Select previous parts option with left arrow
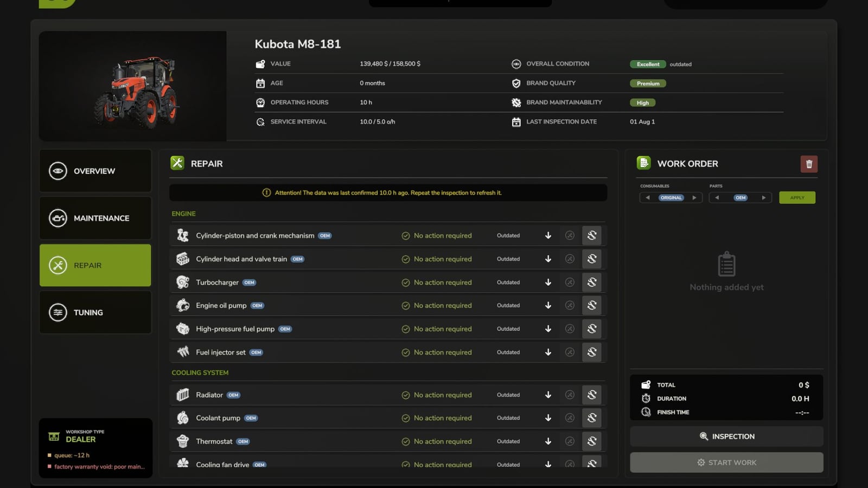The image size is (868, 488). [x=717, y=198]
